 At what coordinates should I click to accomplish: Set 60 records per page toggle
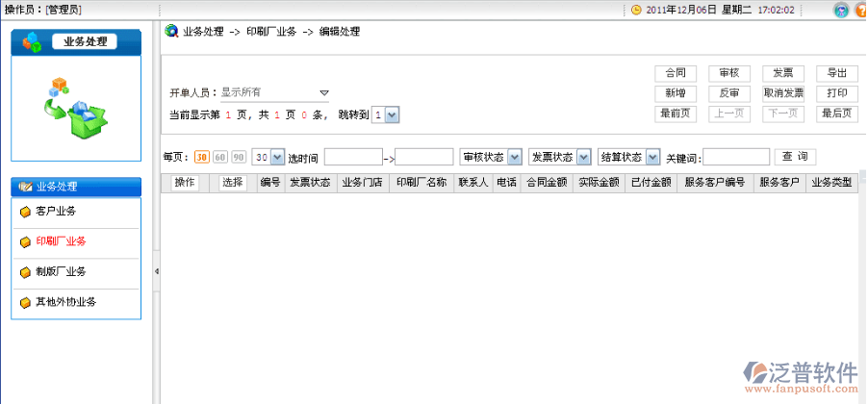(219, 157)
